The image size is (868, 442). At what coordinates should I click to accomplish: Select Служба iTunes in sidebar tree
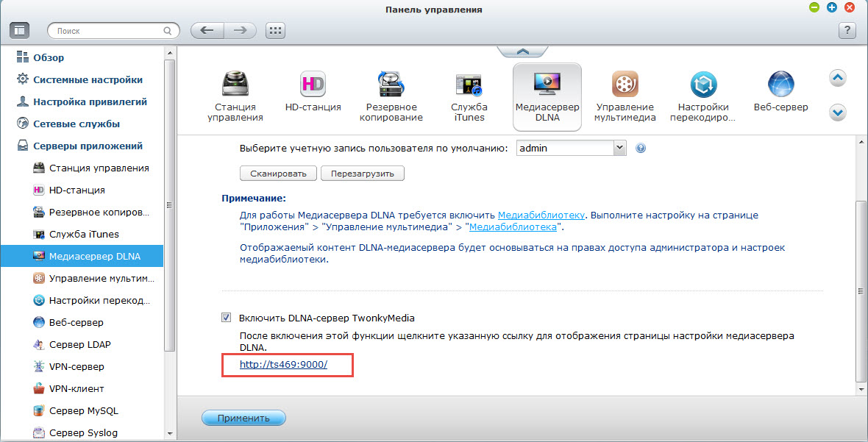pyautogui.click(x=82, y=234)
